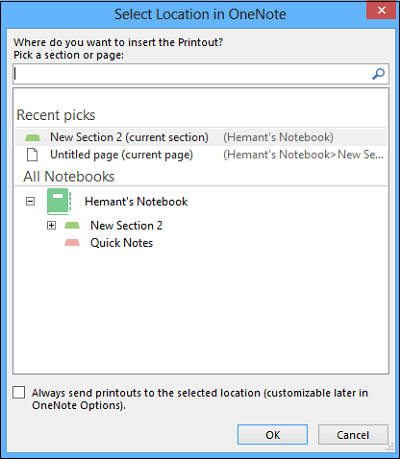Focus the section search text field
The image size is (400, 459).
pos(201,74)
